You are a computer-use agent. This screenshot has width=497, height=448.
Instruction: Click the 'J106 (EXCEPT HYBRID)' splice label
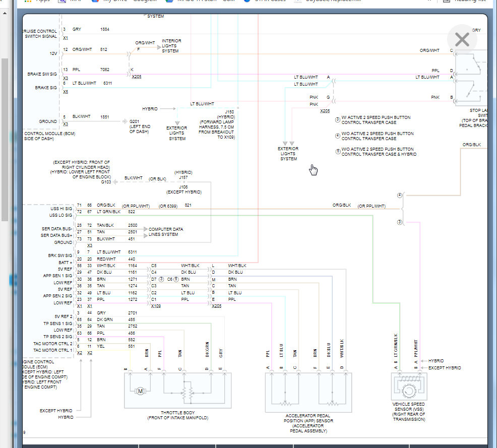tap(184, 189)
